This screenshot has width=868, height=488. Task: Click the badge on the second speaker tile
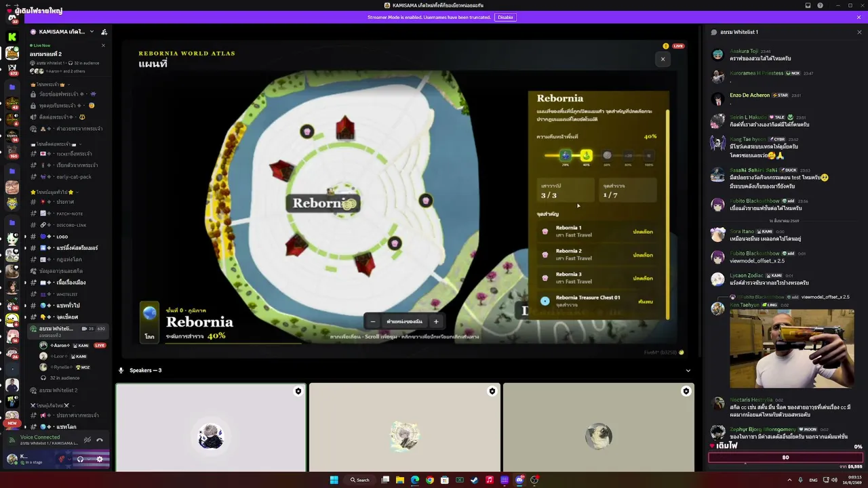(x=492, y=391)
